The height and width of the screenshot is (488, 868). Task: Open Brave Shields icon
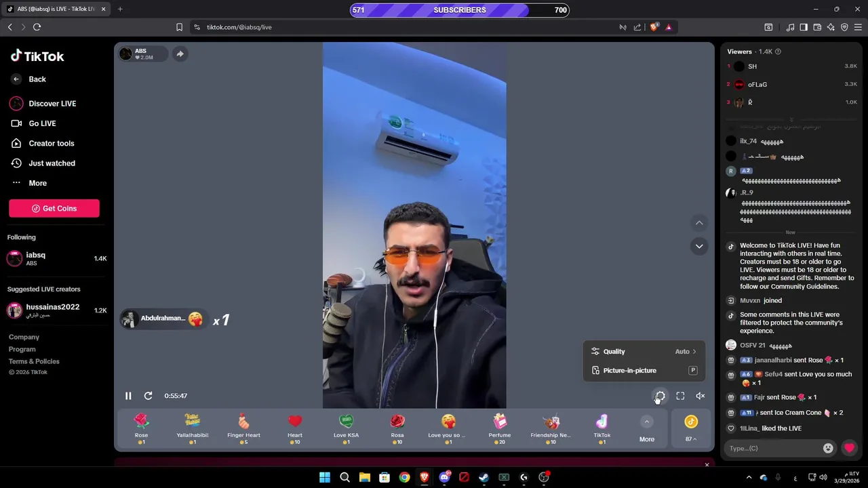pos(654,27)
